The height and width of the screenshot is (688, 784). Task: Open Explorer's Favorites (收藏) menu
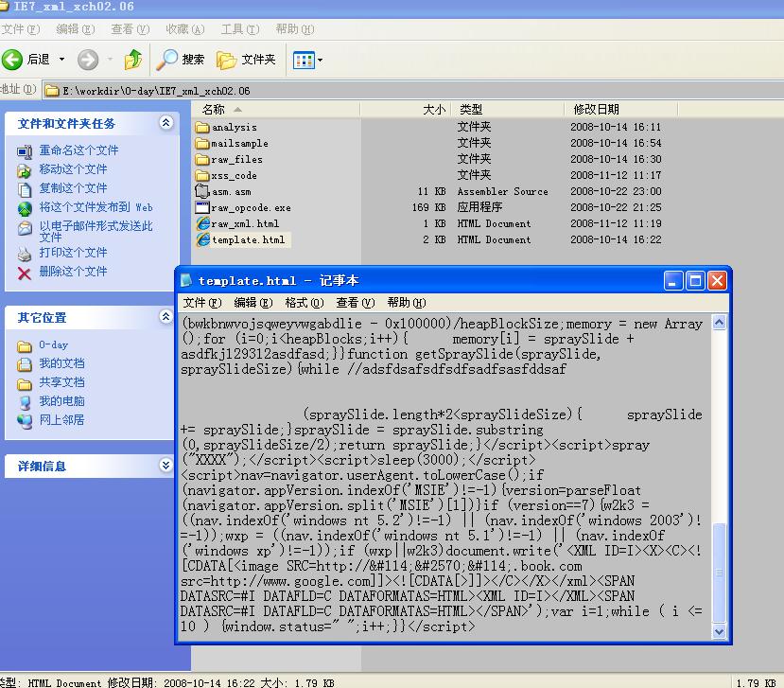pos(185,29)
